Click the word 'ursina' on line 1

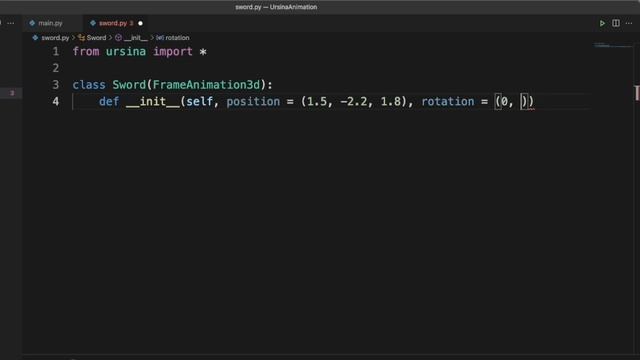pyautogui.click(x=126, y=51)
